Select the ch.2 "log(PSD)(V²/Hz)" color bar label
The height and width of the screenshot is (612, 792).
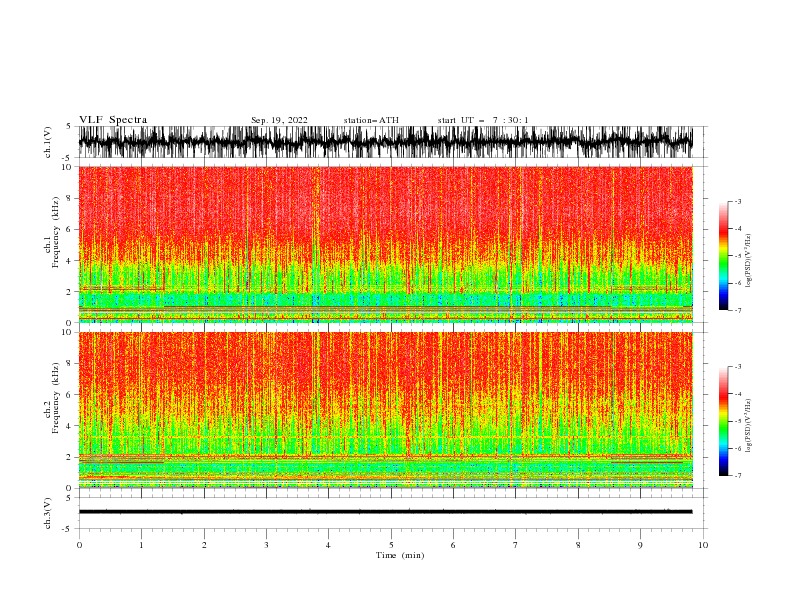[x=748, y=425]
